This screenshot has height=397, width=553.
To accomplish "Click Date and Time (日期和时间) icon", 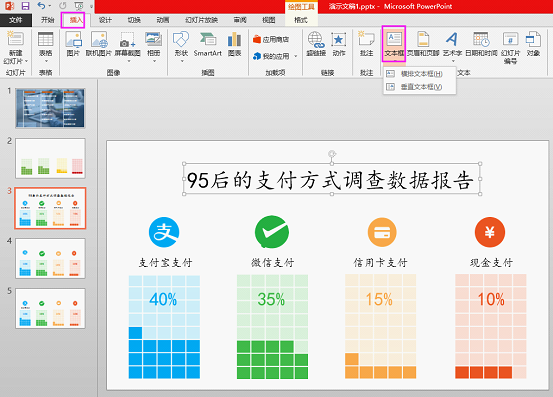I will coord(481,39).
